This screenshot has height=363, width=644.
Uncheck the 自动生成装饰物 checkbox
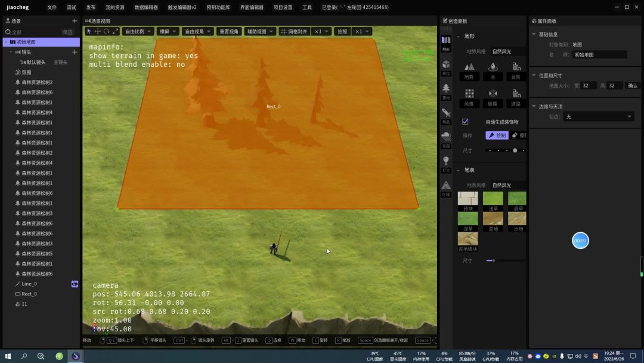465,122
